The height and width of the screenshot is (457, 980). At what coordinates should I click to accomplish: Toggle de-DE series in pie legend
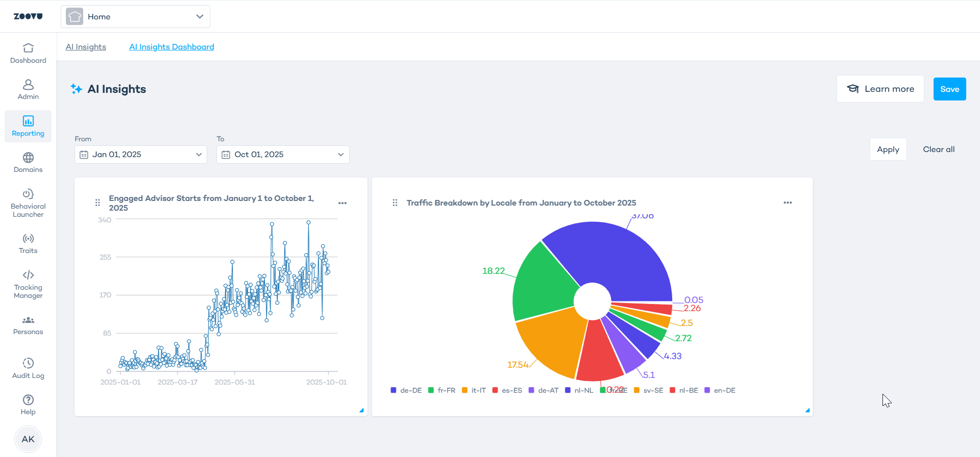[x=406, y=390]
